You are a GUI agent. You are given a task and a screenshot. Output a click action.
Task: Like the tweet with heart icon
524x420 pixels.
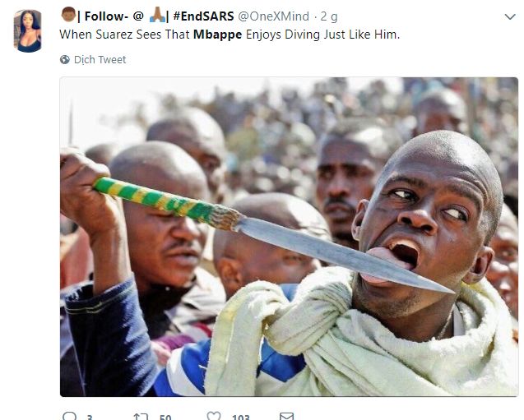point(214,416)
